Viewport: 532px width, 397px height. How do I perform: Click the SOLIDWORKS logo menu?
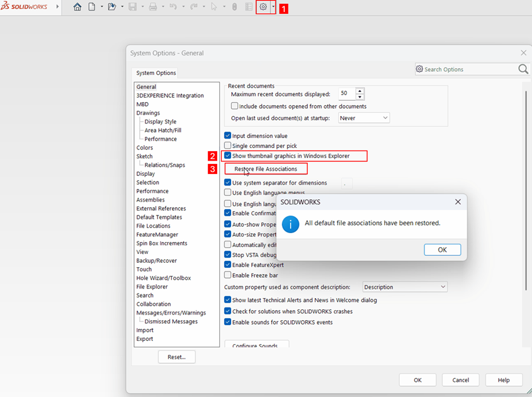(24, 7)
